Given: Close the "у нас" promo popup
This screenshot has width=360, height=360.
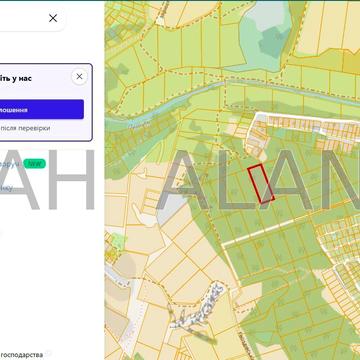Looking at the screenshot, I should [x=79, y=77].
